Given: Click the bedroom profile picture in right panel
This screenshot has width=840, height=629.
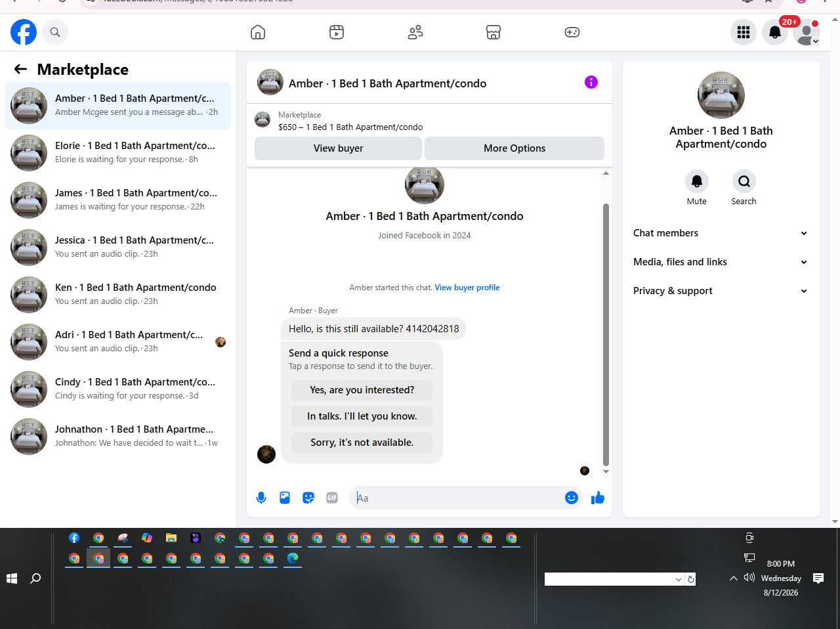Looking at the screenshot, I should click(721, 95).
